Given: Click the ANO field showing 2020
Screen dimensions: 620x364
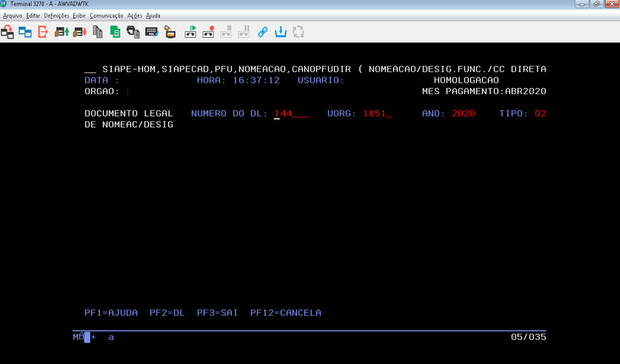Looking at the screenshot, I should point(463,114).
